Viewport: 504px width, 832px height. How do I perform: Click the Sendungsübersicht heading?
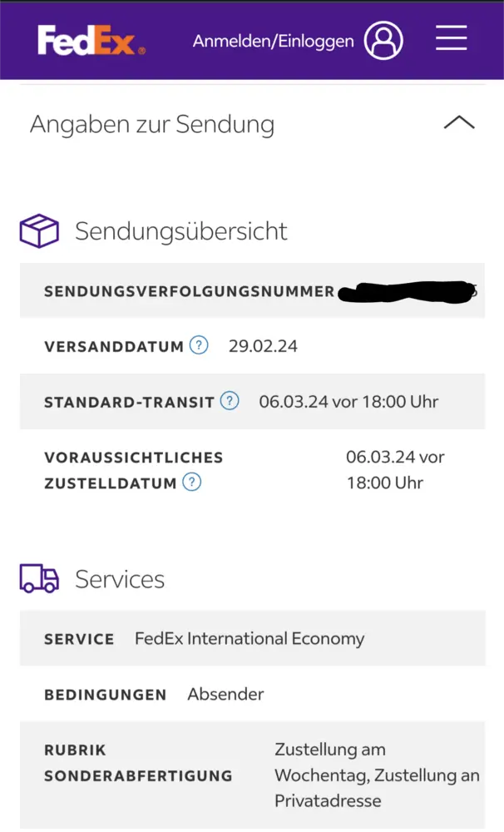click(x=180, y=231)
